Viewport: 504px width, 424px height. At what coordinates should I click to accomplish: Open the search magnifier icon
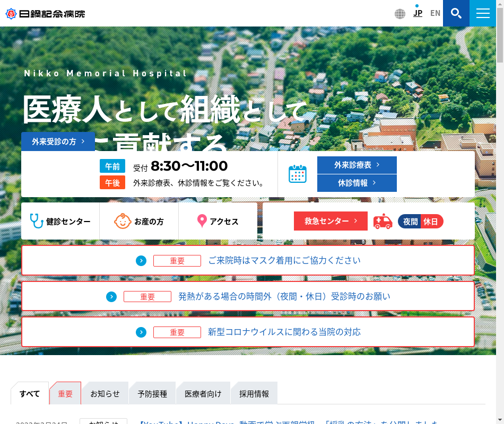click(456, 13)
